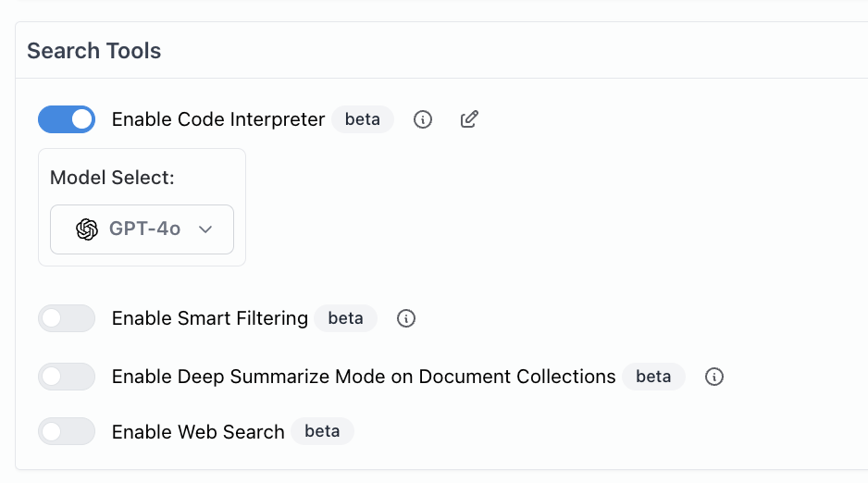Click the info icon next to Smart Filtering
Image resolution: width=868 pixels, height=483 pixels.
(406, 318)
